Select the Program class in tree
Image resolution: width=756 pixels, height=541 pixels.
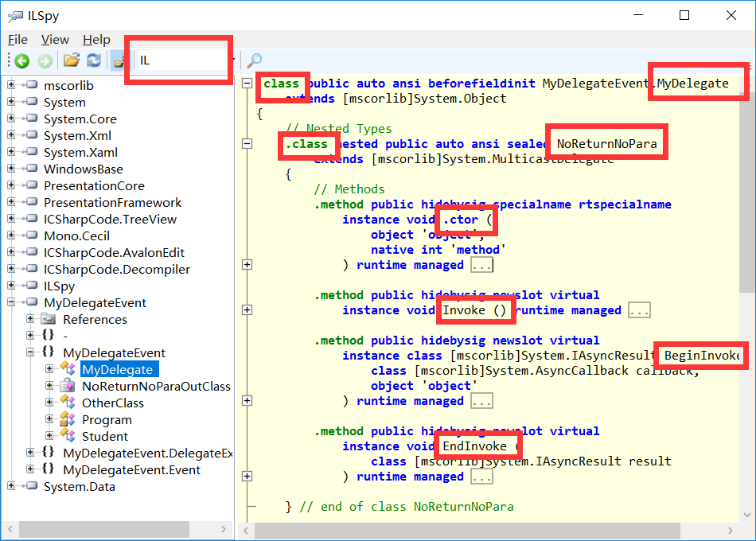click(x=107, y=419)
